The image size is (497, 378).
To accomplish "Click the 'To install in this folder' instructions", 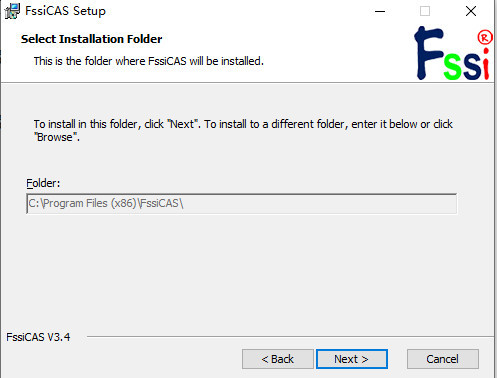I will [x=243, y=130].
